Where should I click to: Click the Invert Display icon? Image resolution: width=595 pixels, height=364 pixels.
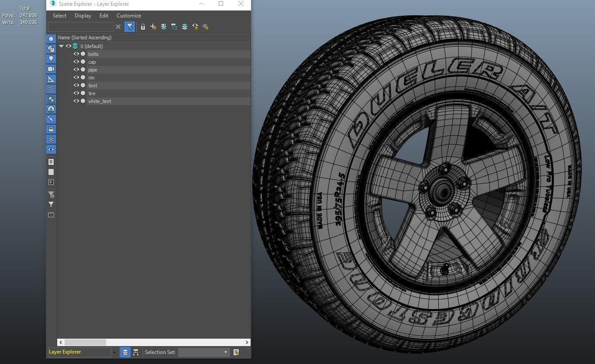(x=51, y=182)
